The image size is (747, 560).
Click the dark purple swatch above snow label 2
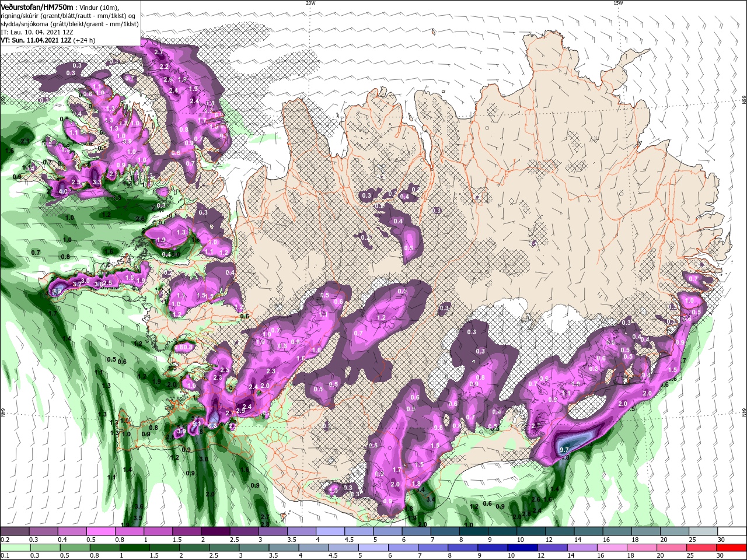[215, 531]
